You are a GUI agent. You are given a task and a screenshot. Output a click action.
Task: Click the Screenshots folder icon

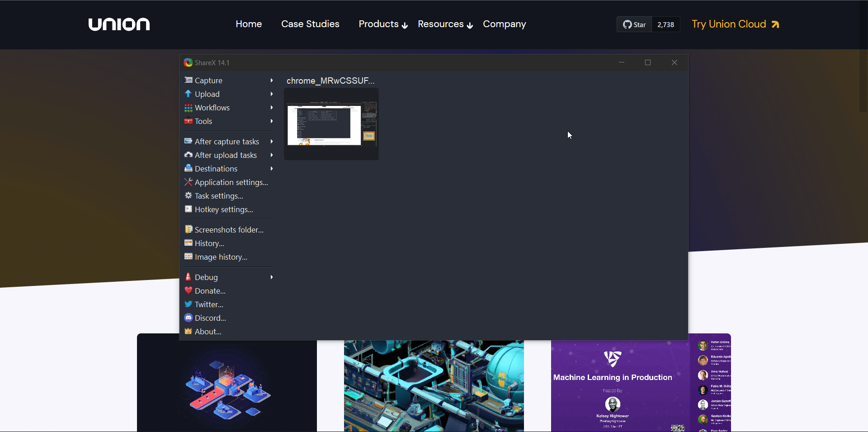(189, 229)
